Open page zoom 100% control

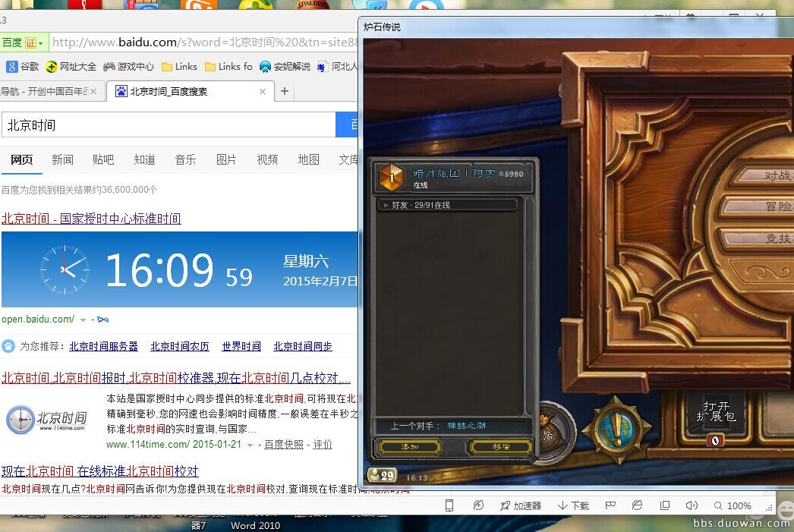point(733,505)
